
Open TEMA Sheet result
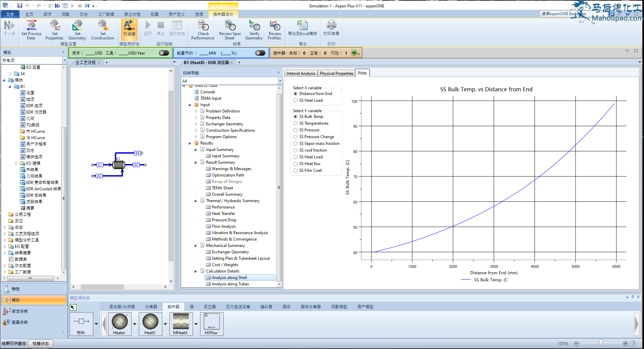[x=222, y=188]
